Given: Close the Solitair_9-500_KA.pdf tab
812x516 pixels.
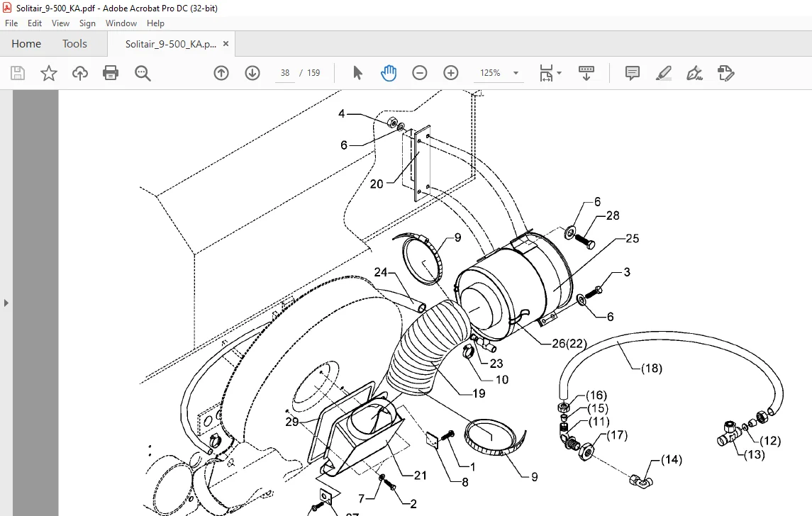Looking at the screenshot, I should 226,44.
